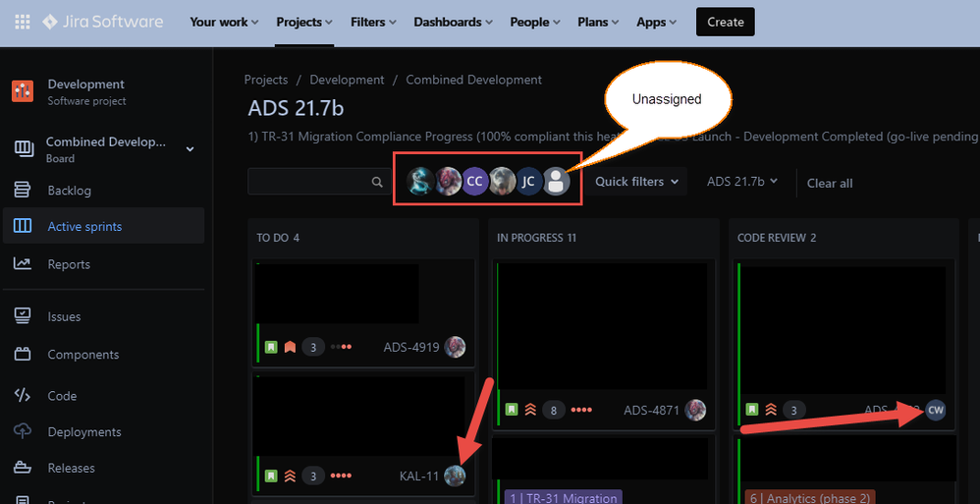Screen dimensions: 980x504
Task: Open the Apps menu
Action: (656, 22)
